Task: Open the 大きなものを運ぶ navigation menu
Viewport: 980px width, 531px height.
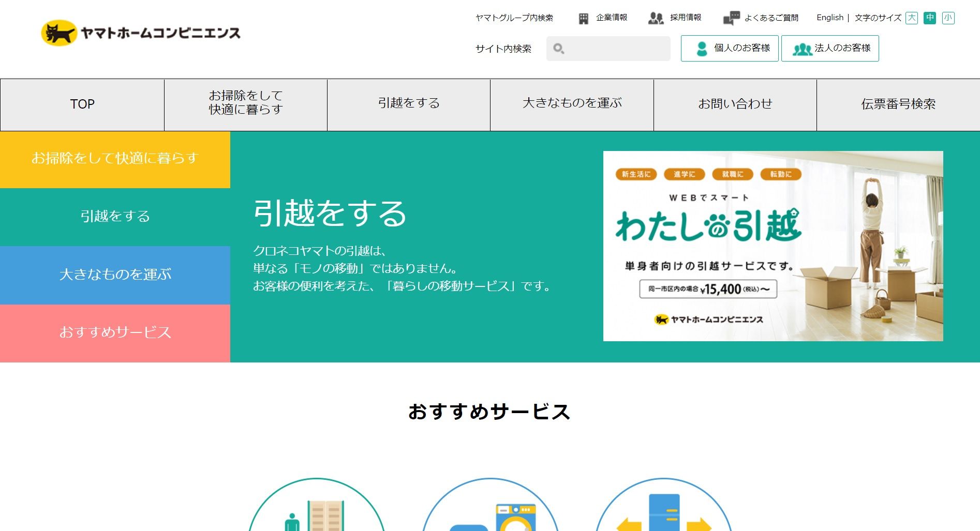Action: 572,104
